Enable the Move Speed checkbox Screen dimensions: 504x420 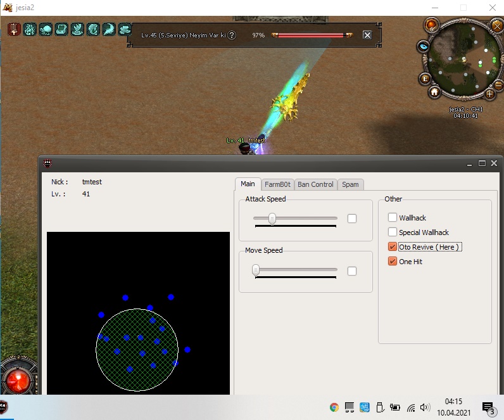352,271
